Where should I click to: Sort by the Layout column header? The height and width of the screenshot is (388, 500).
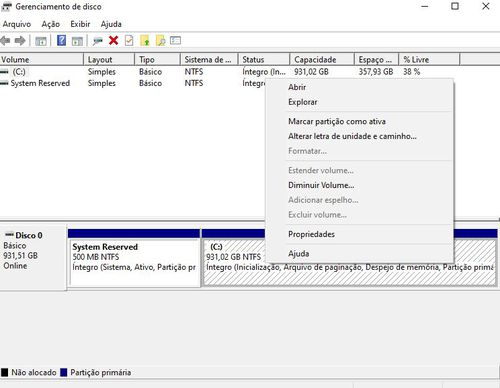[x=109, y=60]
